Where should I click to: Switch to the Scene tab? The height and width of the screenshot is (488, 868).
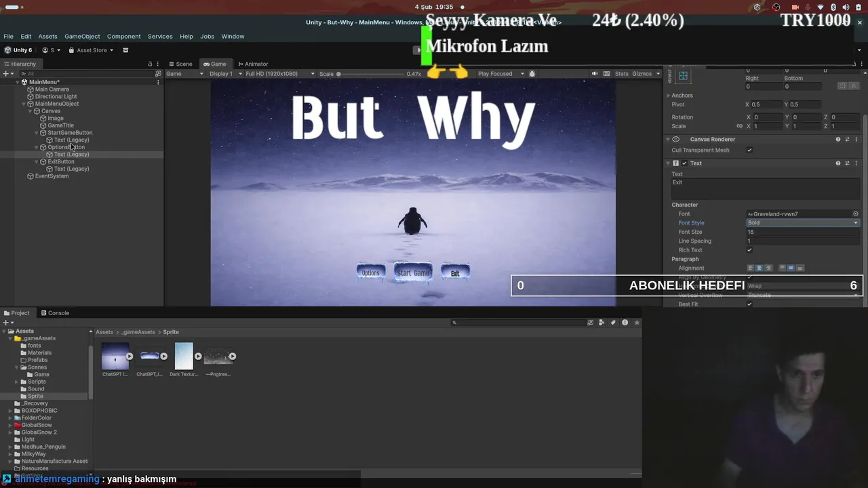[180, 64]
